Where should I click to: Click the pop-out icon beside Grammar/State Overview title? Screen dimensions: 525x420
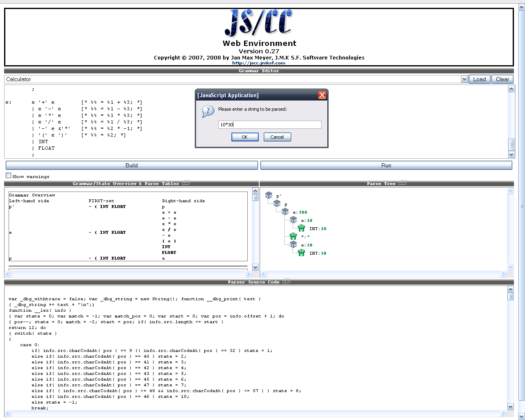186,183
